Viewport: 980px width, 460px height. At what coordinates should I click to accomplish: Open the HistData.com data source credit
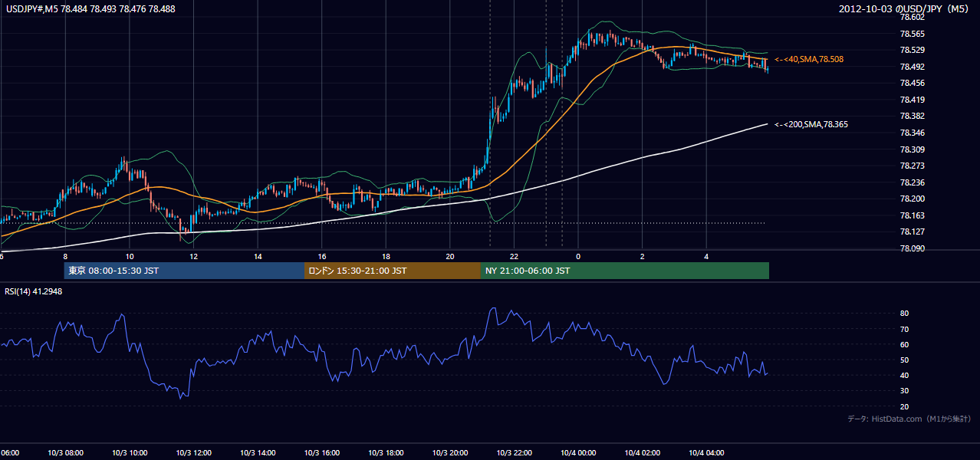coord(909,419)
